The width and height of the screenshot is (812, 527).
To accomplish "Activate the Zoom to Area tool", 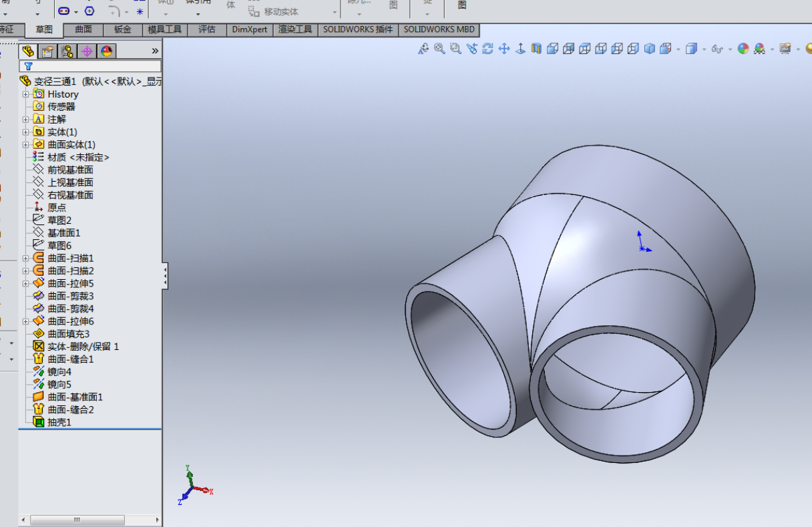I will point(455,48).
